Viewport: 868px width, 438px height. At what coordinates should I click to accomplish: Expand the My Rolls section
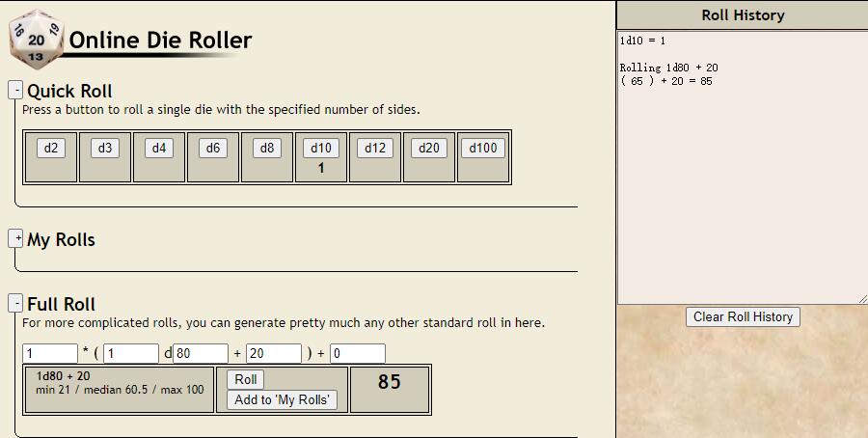(x=15, y=238)
